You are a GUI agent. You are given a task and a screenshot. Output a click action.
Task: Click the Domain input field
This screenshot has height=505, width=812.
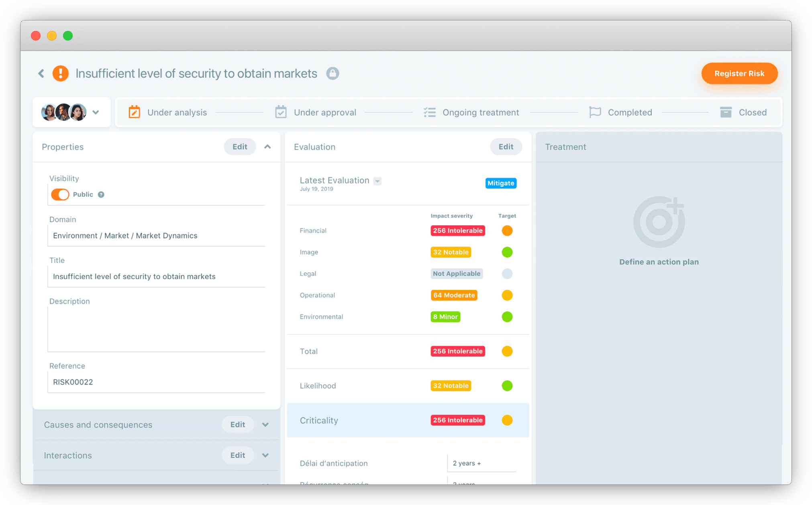pyautogui.click(x=156, y=236)
